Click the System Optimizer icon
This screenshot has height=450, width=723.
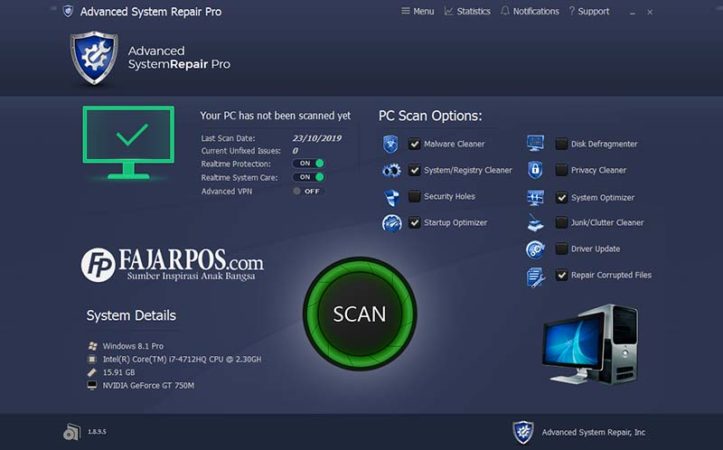coord(535,198)
